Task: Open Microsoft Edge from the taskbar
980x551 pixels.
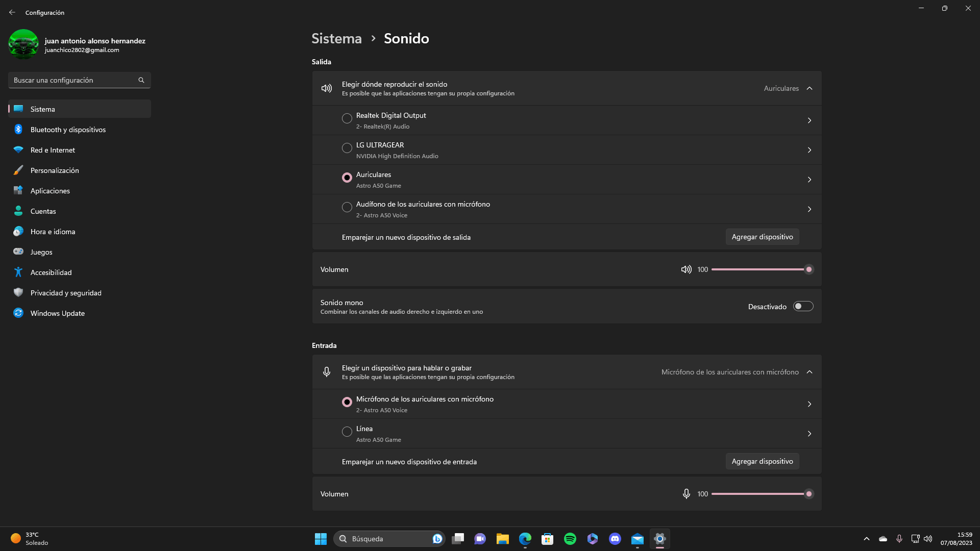Action: (x=525, y=539)
